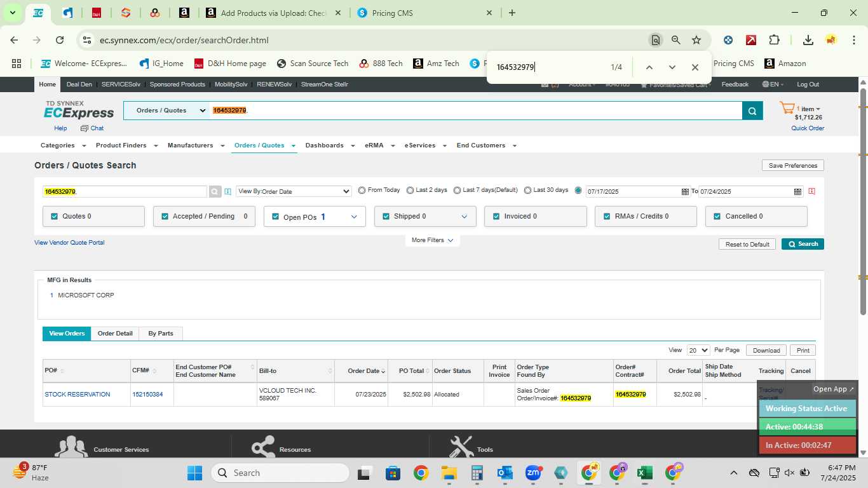This screenshot has width=868, height=488.
Task: Uncheck the Shipped checkbox
Action: [x=386, y=217]
